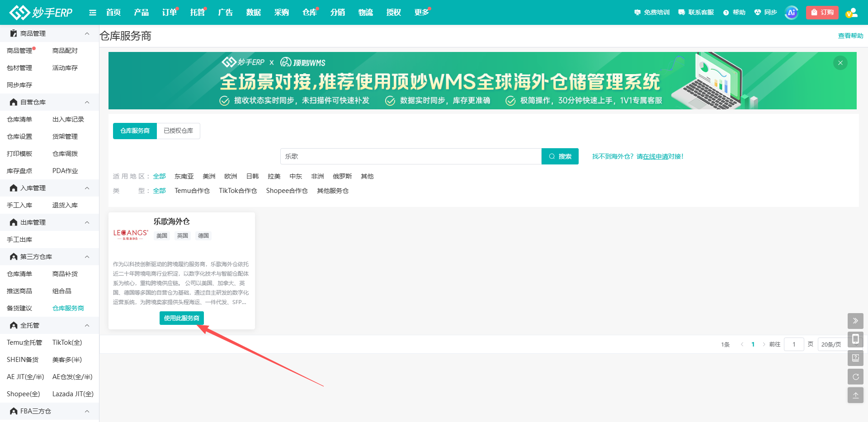Filter region by 日韩
Viewport: 868px width, 422px height.
[252, 176]
